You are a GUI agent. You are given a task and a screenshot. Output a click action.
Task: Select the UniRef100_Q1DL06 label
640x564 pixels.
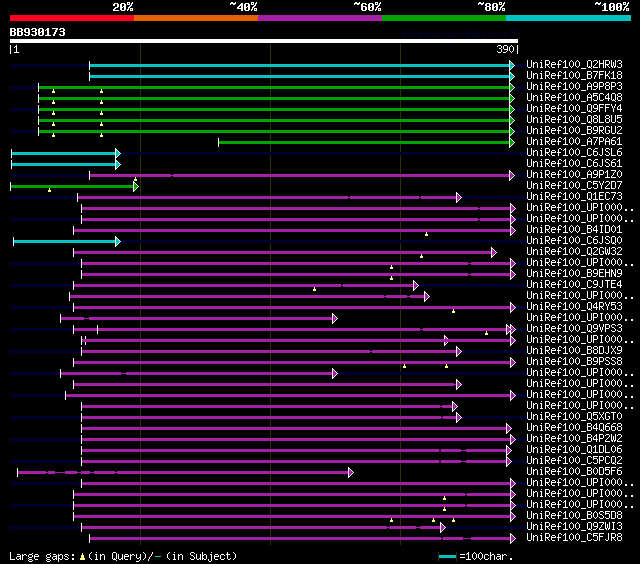pyautogui.click(x=574, y=450)
